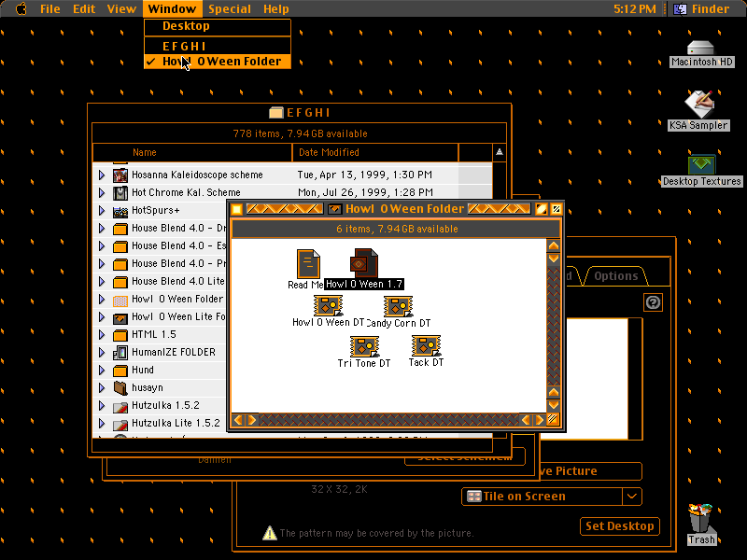
Task: Expand the HTML 1.5 folder
Action: tap(102, 335)
